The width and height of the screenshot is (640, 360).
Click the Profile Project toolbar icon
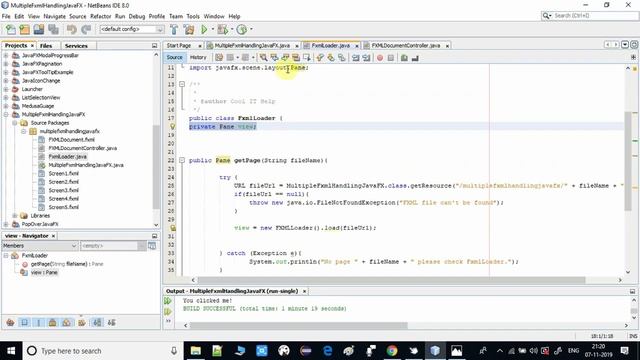click(x=242, y=29)
